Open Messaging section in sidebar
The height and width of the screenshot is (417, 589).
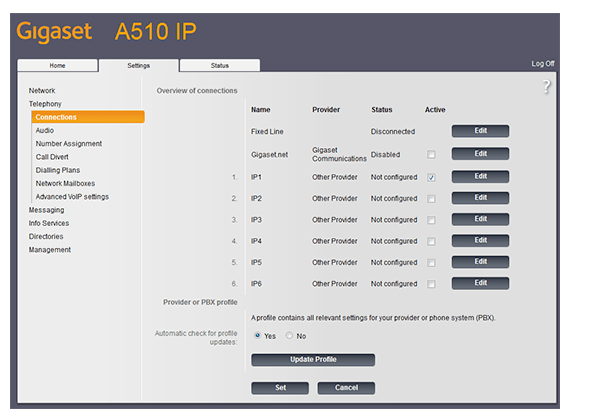[x=47, y=210]
